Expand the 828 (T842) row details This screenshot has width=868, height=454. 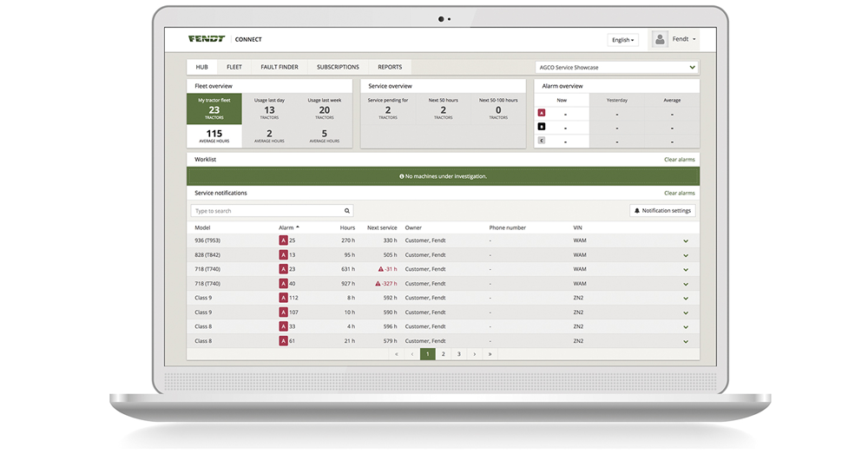click(686, 255)
